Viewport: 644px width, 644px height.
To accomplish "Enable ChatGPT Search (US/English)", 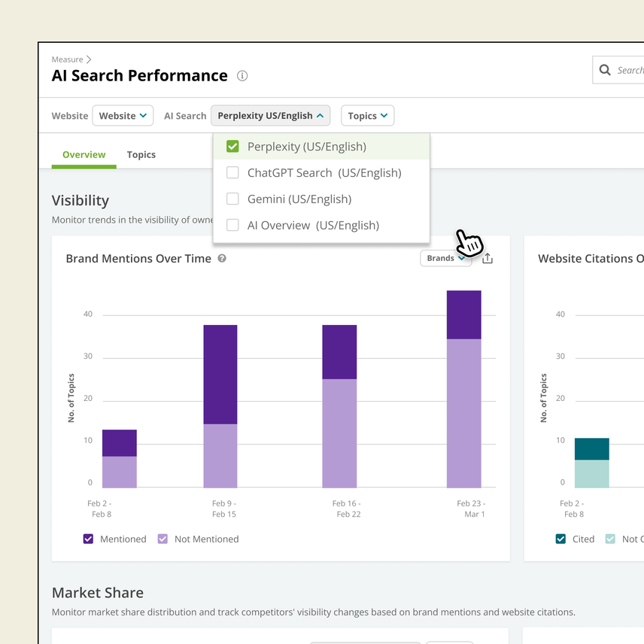I will click(x=232, y=172).
